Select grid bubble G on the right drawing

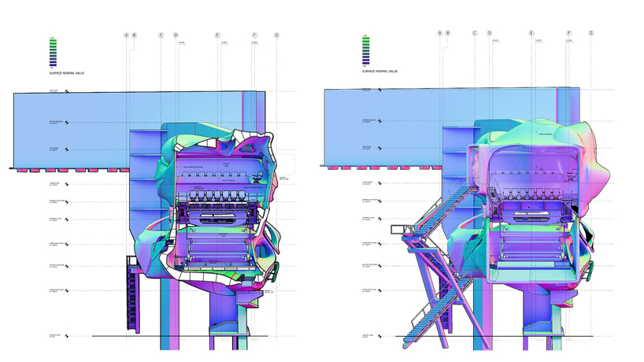591,34
